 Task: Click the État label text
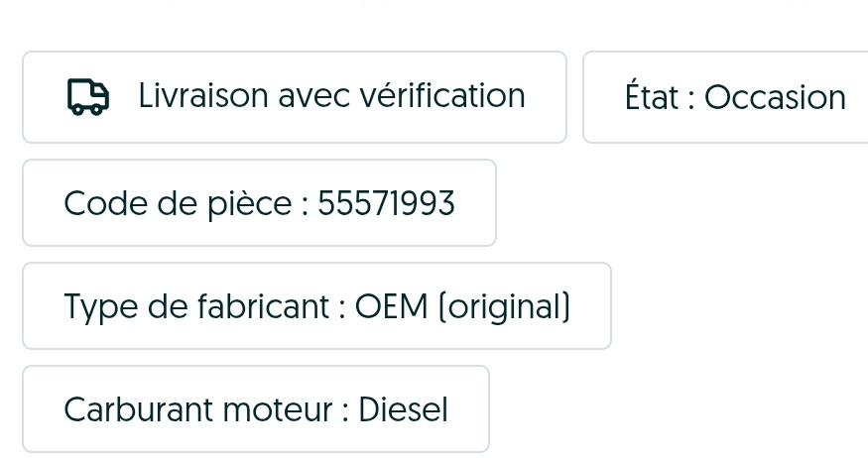(652, 95)
